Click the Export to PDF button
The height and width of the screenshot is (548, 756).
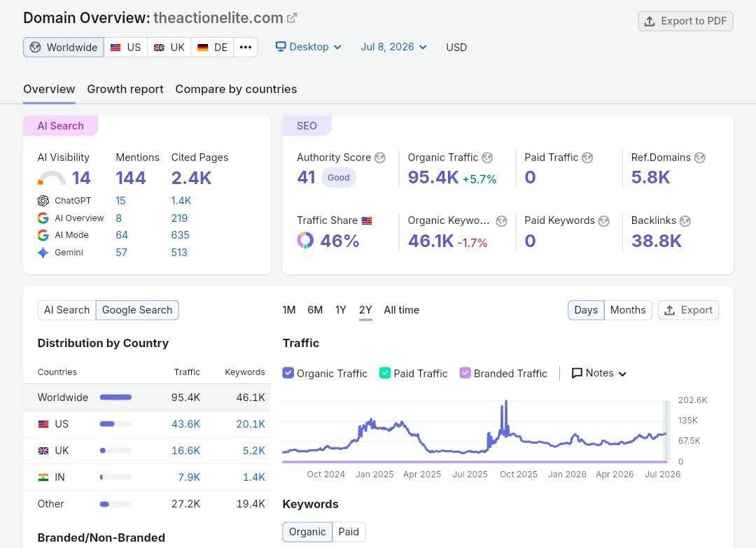click(685, 21)
